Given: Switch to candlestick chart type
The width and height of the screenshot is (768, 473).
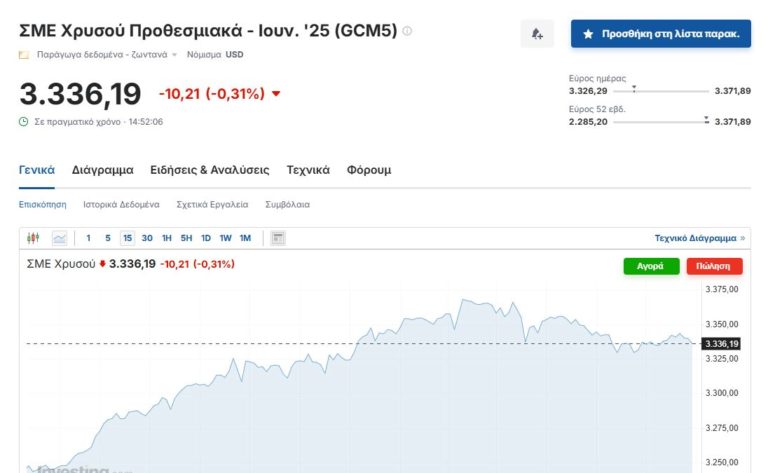Looking at the screenshot, I should click(33, 238).
